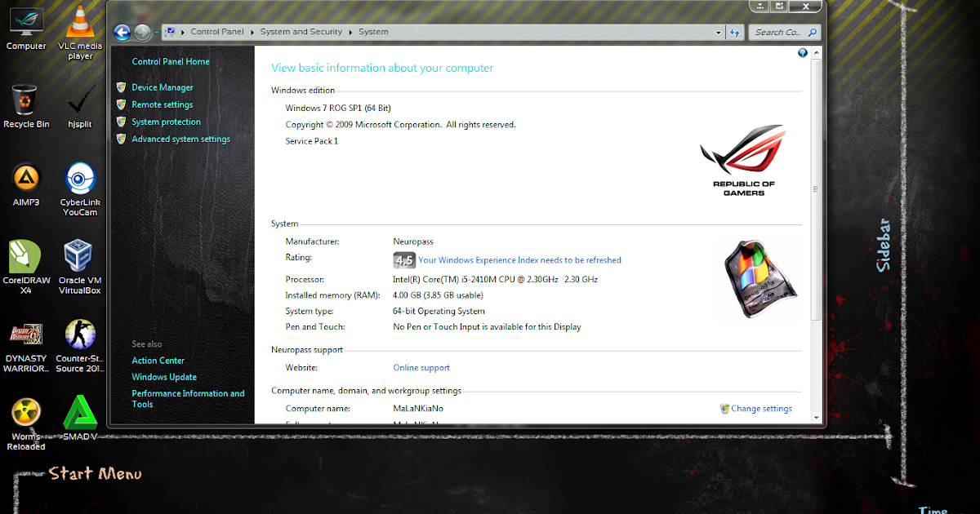Open Device Manager
980x514 pixels.
pos(163,87)
